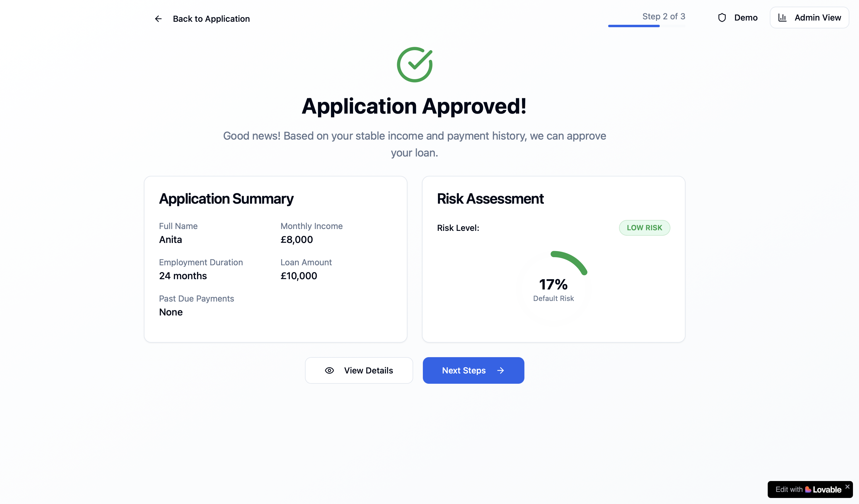Click the shield icon beside Demo
This screenshot has width=859, height=504.
[x=722, y=18]
